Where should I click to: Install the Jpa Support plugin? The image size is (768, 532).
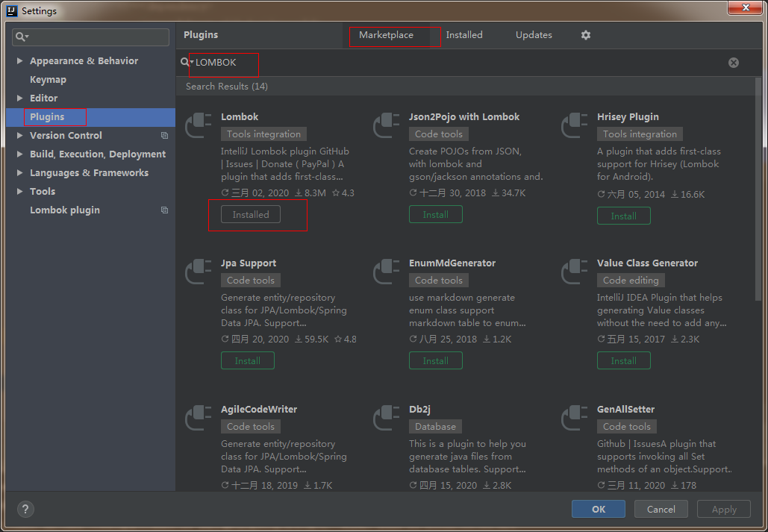[x=248, y=360]
